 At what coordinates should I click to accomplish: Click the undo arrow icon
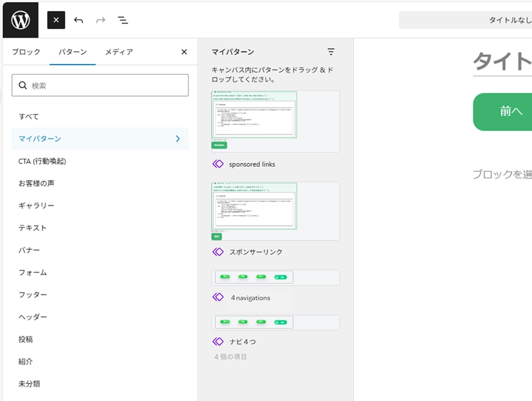tap(78, 20)
